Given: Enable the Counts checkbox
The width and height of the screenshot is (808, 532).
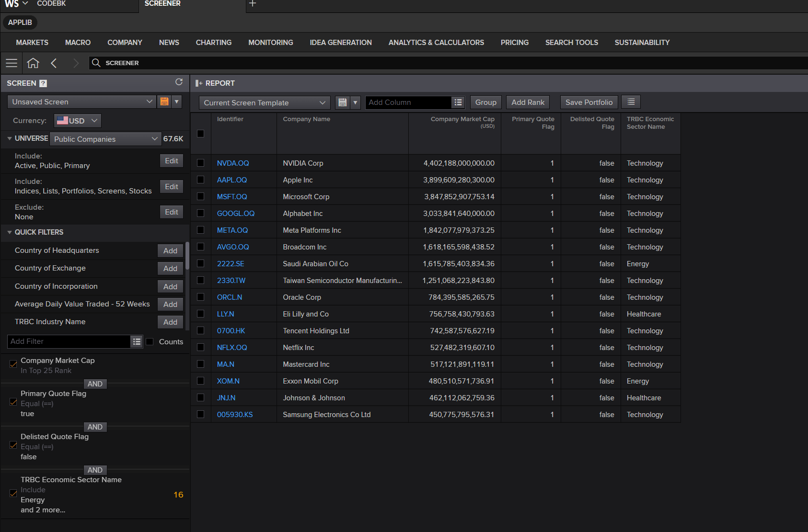Looking at the screenshot, I should click(x=150, y=342).
